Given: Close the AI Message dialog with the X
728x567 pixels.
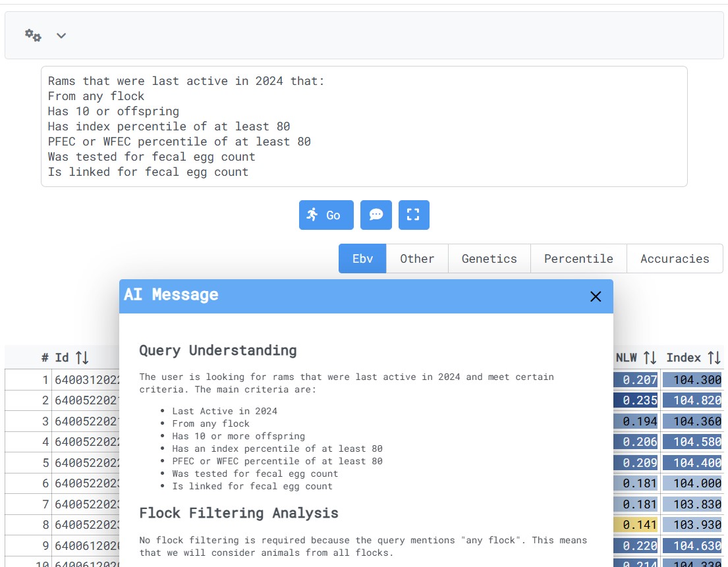Looking at the screenshot, I should [x=596, y=296].
